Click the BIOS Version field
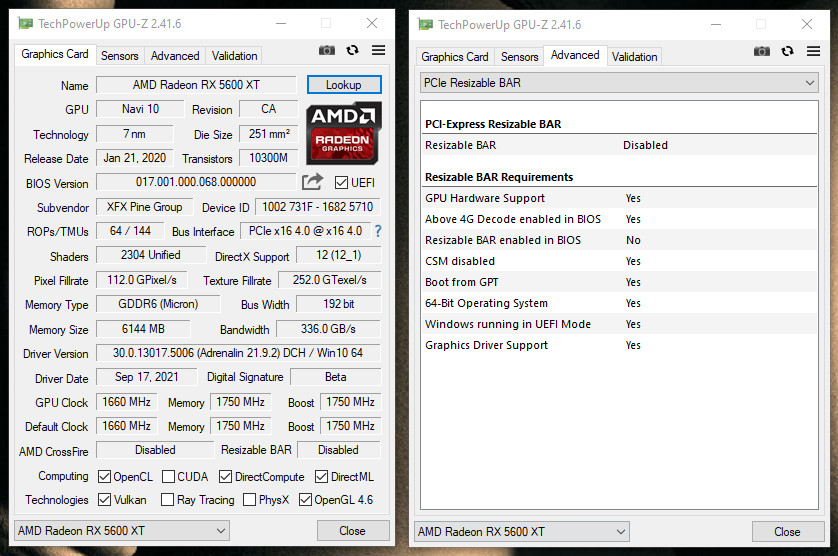Screen dimensions: 838x556 pos(196,182)
